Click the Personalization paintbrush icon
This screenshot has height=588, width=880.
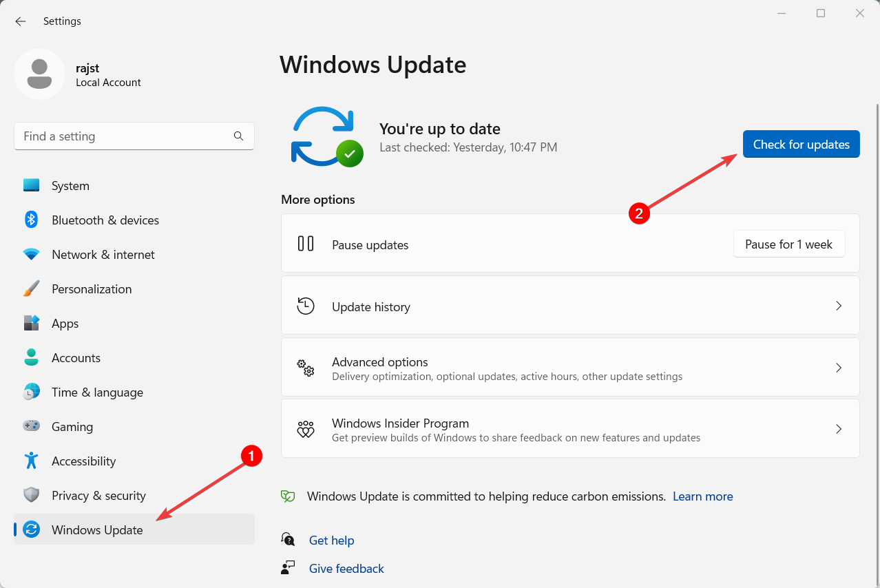(31, 288)
